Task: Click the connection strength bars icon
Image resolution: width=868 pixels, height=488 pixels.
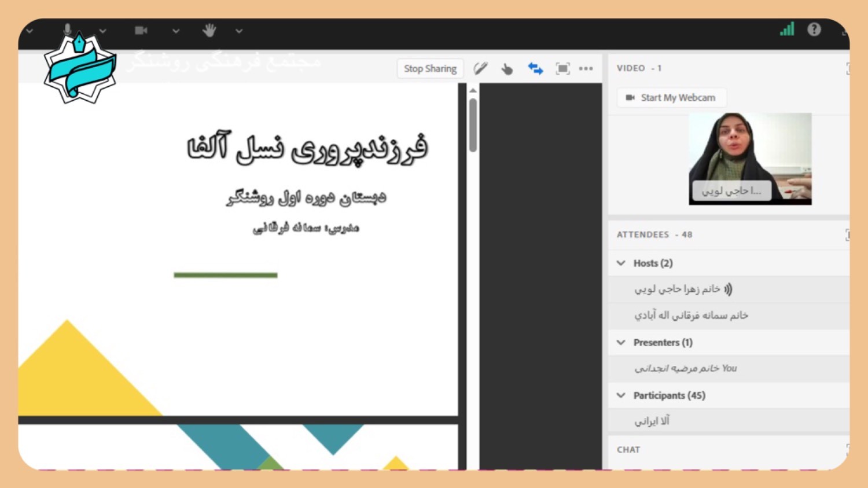Action: (x=786, y=29)
